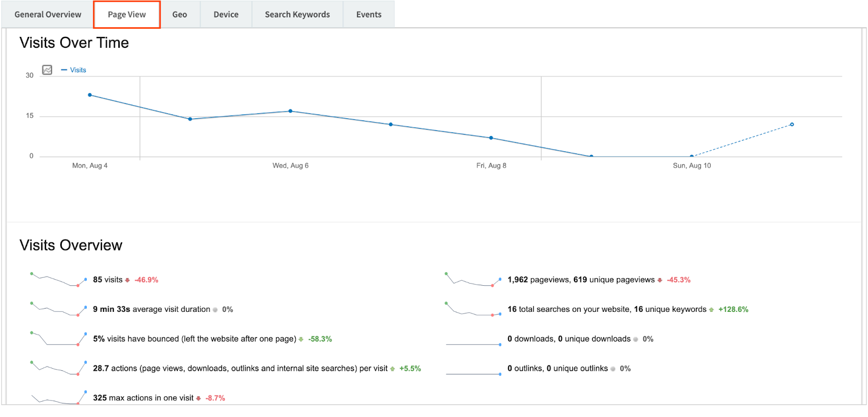868x417 pixels.
Task: Click the red arrow next to max actions
Action: click(x=199, y=399)
